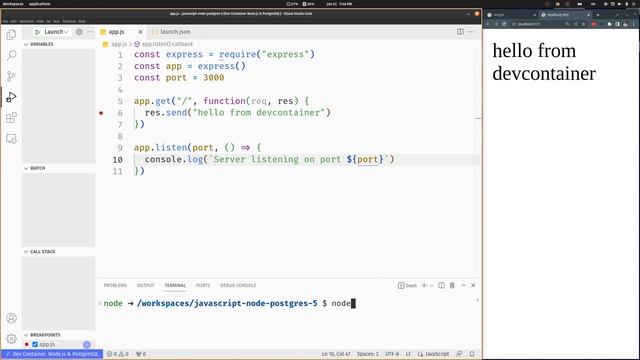Open Workspaces in the top bar
The height and width of the screenshot is (360, 640).
point(13,4)
